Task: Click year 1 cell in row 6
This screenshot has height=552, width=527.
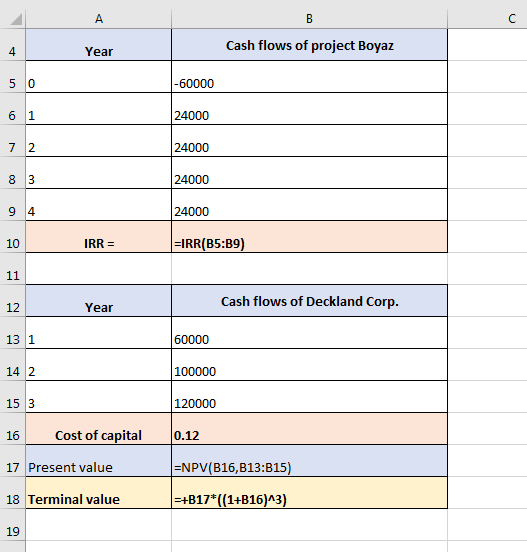Action: click(99, 109)
